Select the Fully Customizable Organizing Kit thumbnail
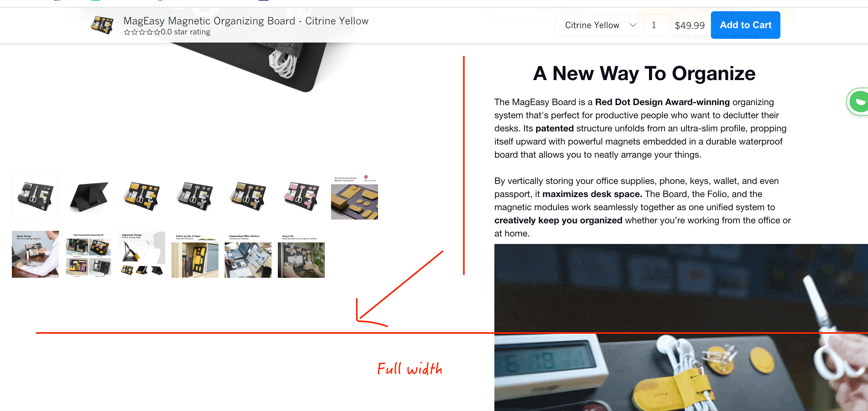Image resolution: width=868 pixels, height=411 pixels. click(89, 254)
